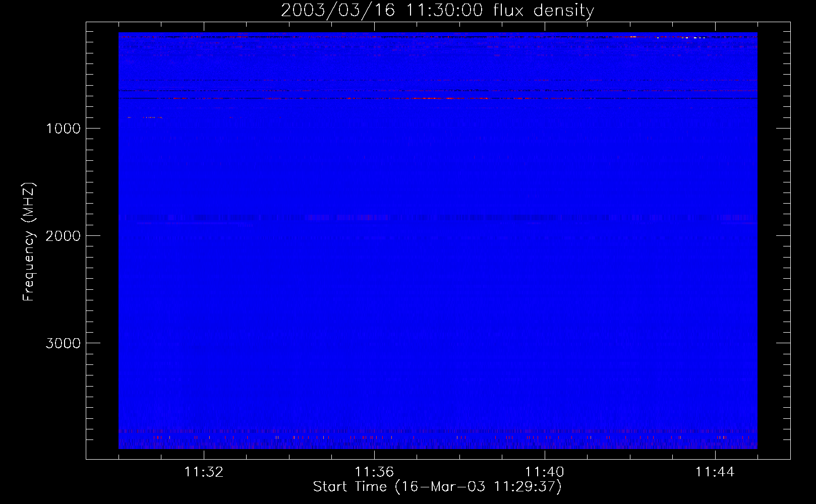Click the 2000 frequency tick label
The image size is (816, 504).
coord(63,236)
